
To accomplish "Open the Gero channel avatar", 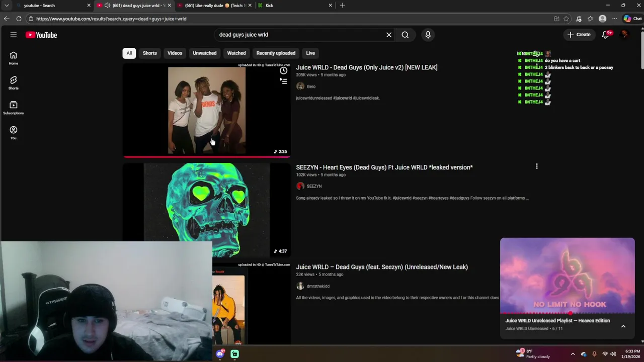I will pos(300,86).
